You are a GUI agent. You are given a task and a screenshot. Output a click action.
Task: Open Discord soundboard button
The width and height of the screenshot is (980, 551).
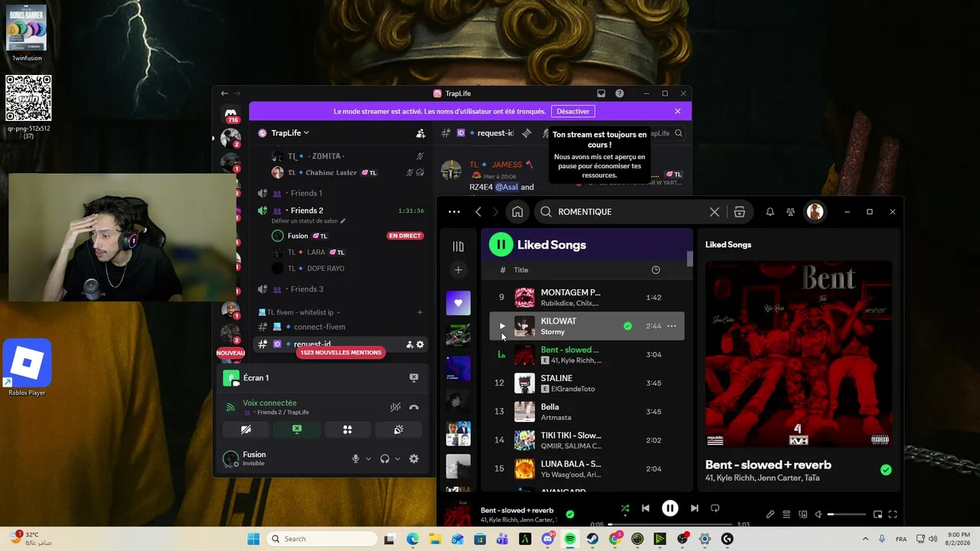click(398, 430)
